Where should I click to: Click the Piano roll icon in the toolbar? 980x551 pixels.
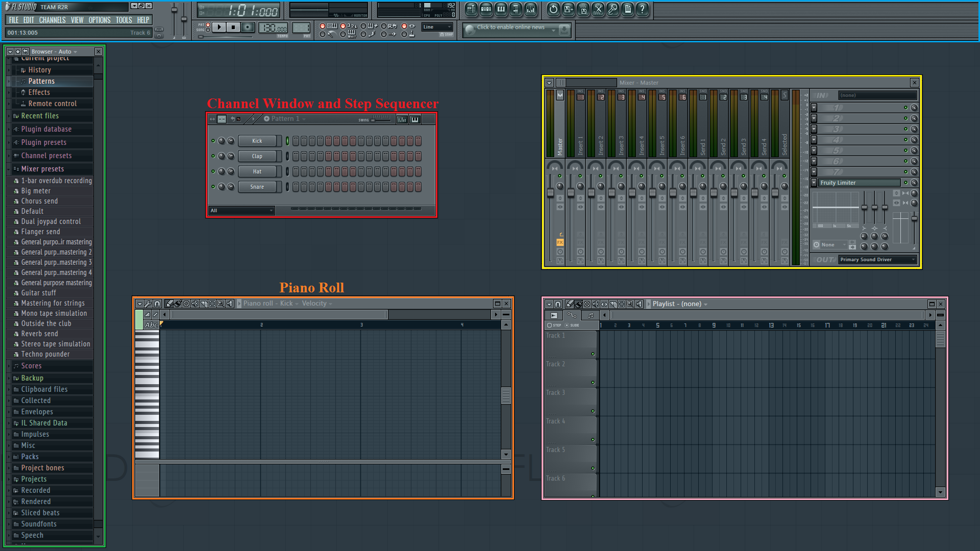coord(501,10)
